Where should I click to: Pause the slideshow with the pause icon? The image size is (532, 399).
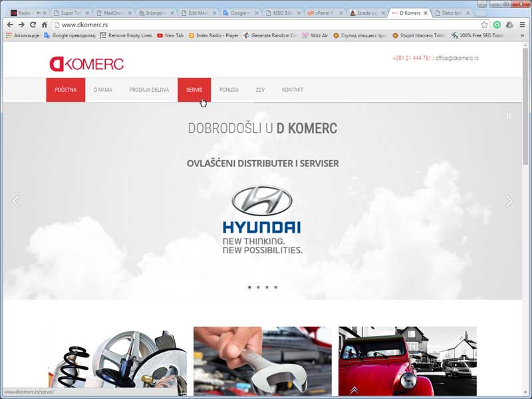pos(509,116)
